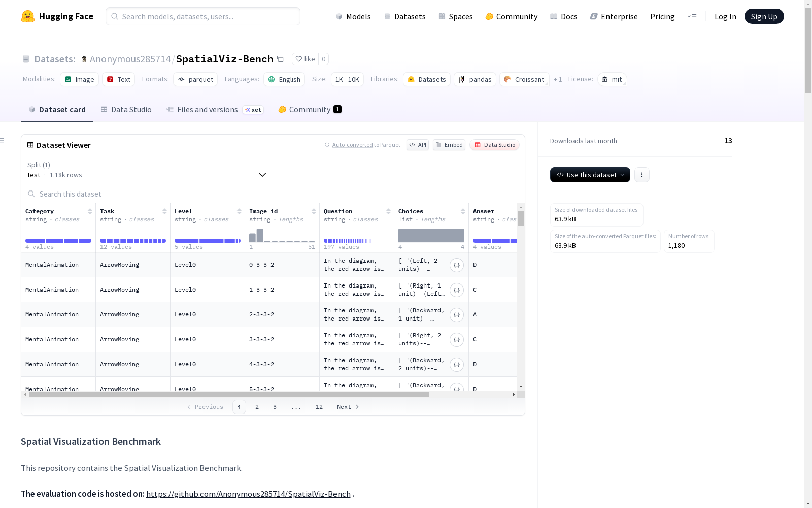
Task: Open the API button in Dataset Viewer
Action: click(x=418, y=145)
